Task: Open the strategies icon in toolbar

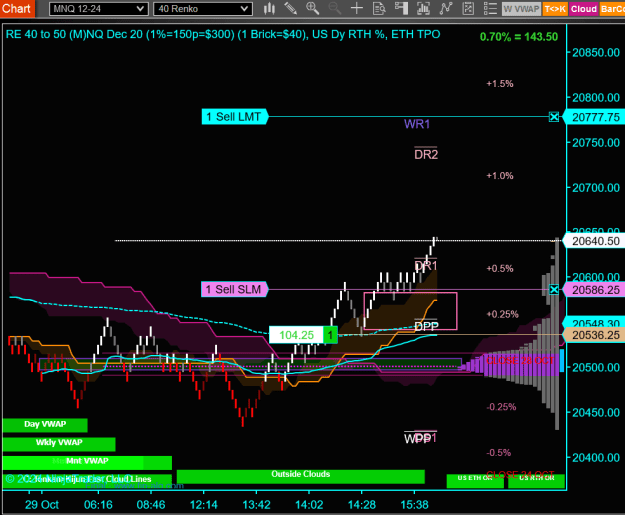Action: pyautogui.click(x=468, y=8)
